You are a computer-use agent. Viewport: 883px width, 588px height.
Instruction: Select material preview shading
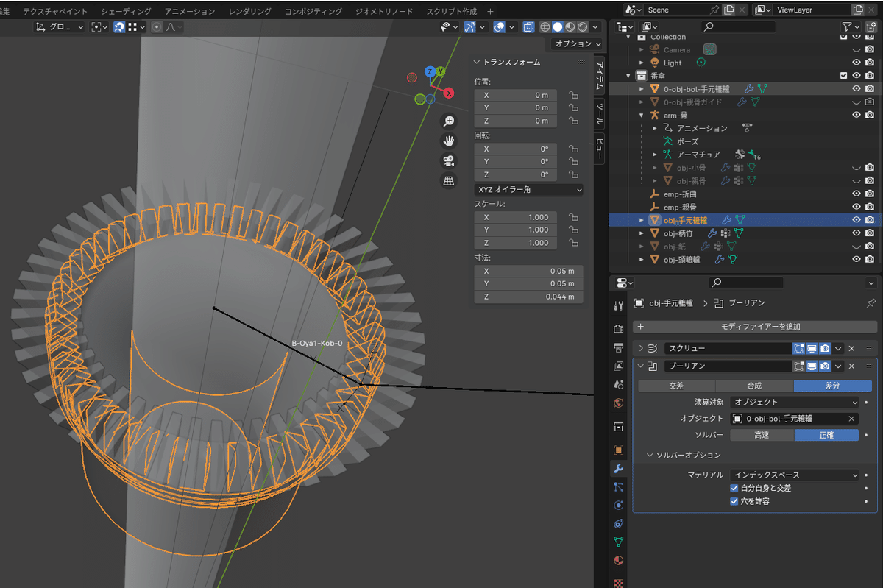(570, 26)
